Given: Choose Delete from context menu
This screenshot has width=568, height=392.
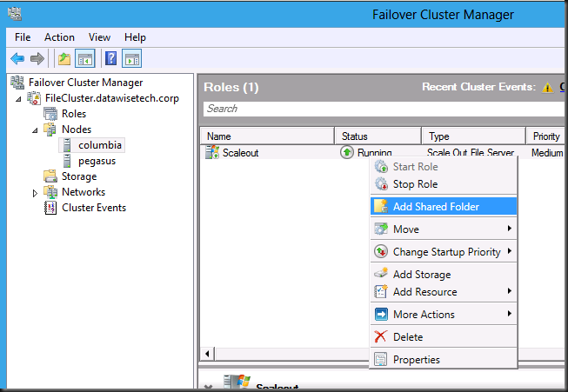Looking at the screenshot, I should pyautogui.click(x=444, y=336).
